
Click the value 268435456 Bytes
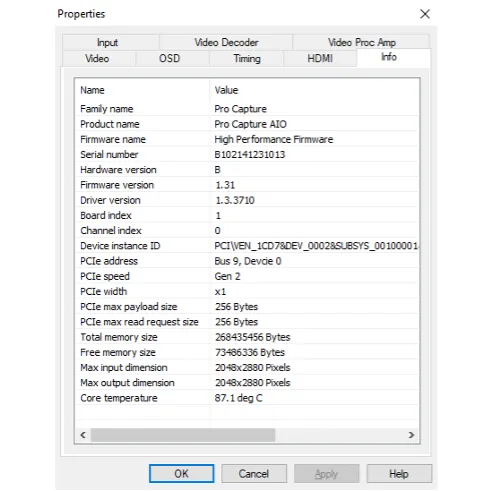(252, 337)
